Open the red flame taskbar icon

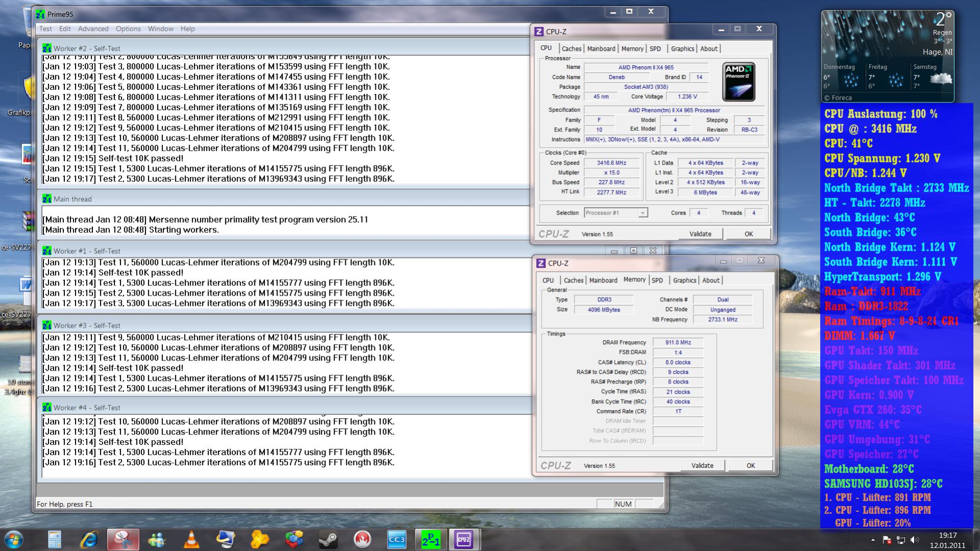(x=363, y=539)
